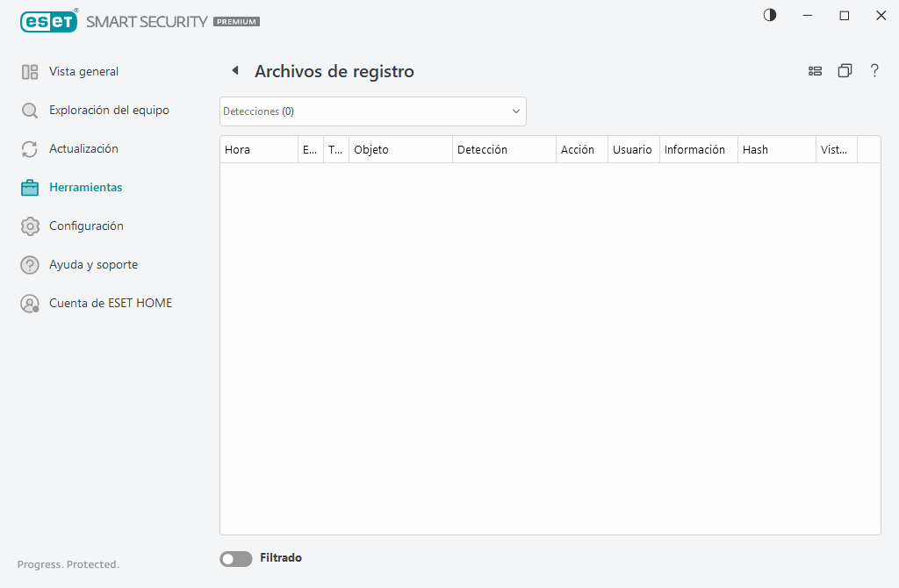Toggle the Filtrado switch off
899x588 pixels.
pos(235,558)
